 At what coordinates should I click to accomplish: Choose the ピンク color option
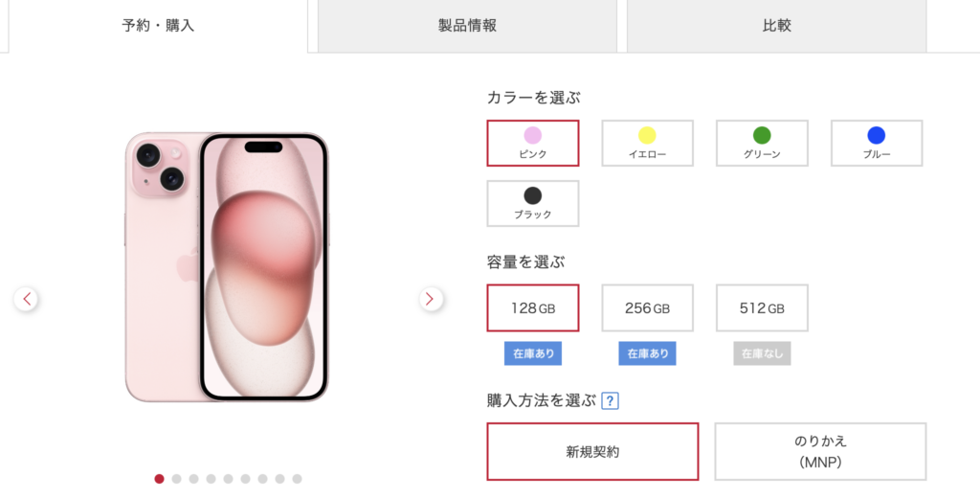[x=533, y=144]
